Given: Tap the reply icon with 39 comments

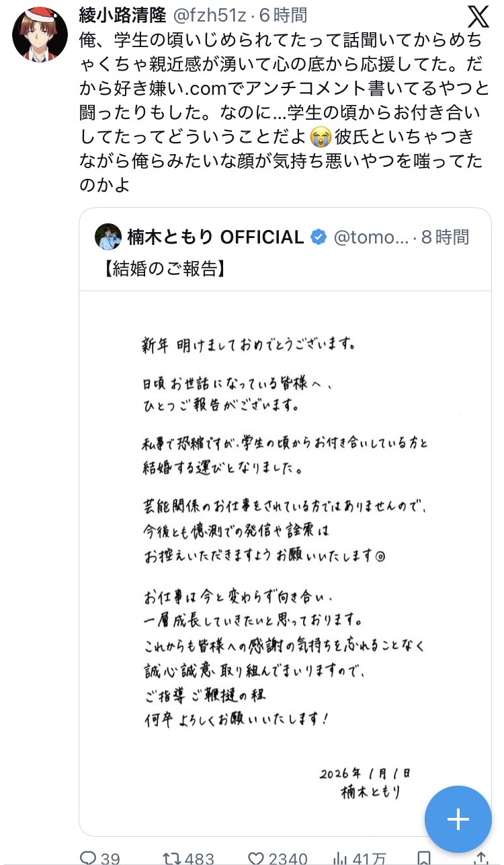Looking at the screenshot, I should [x=89, y=858].
